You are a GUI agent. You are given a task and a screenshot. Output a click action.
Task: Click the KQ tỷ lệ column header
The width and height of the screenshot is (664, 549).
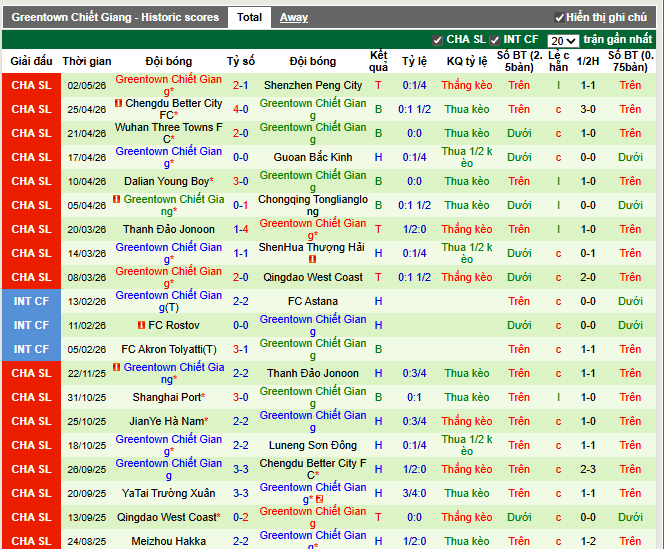pyautogui.click(x=467, y=61)
